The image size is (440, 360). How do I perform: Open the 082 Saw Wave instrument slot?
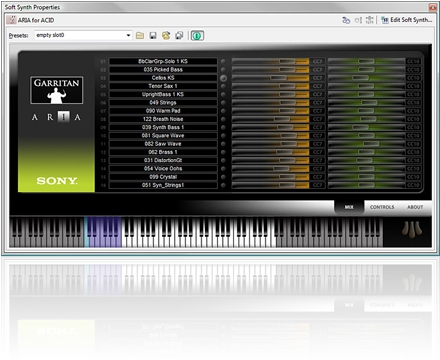click(163, 144)
